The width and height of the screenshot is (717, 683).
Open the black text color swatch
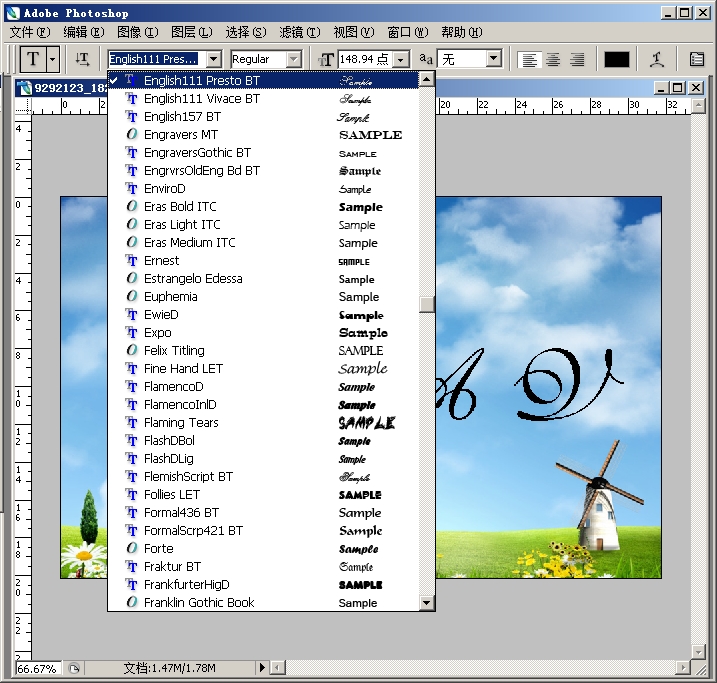(x=616, y=59)
